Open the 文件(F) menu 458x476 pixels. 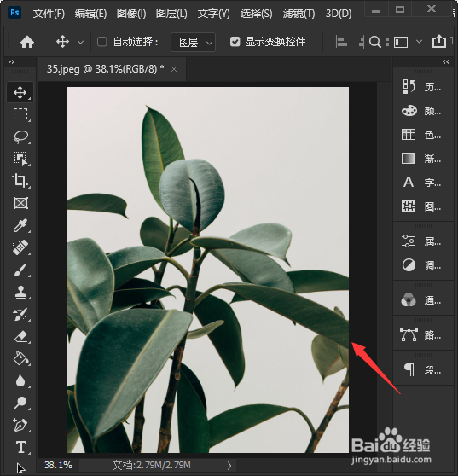coord(49,14)
